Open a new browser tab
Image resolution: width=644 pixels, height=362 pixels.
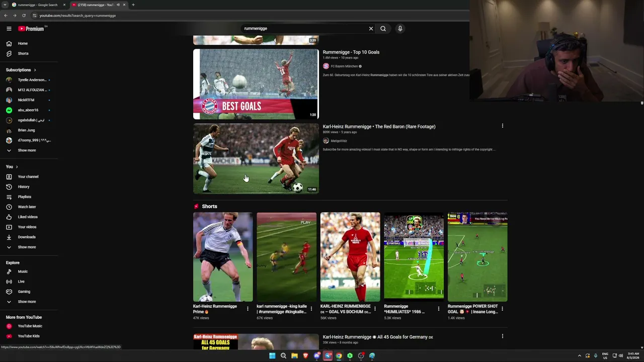(x=133, y=5)
